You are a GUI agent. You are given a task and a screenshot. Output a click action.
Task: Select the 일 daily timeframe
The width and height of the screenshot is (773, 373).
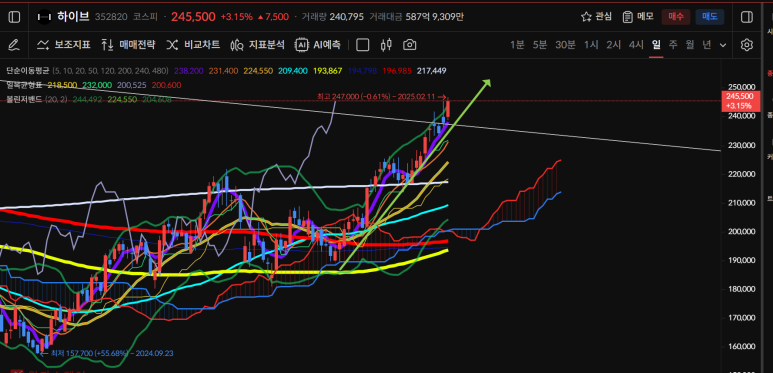click(x=656, y=45)
